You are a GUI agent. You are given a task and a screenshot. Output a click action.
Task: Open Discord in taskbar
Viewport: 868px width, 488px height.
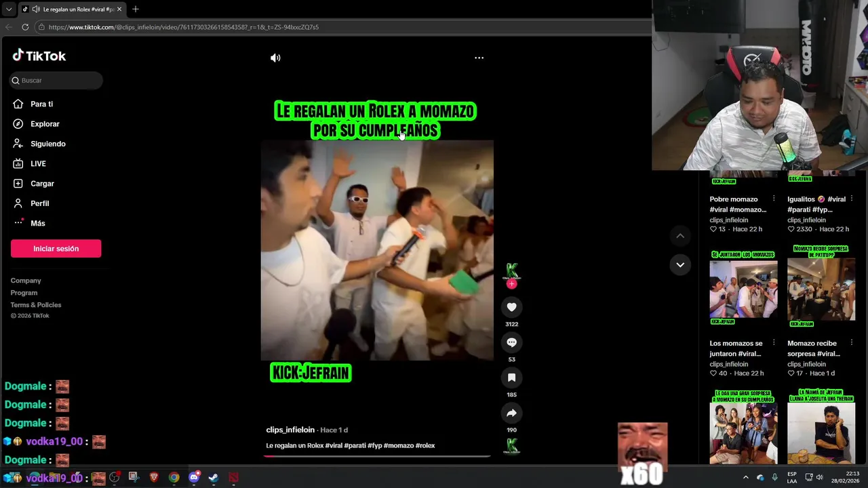click(194, 477)
